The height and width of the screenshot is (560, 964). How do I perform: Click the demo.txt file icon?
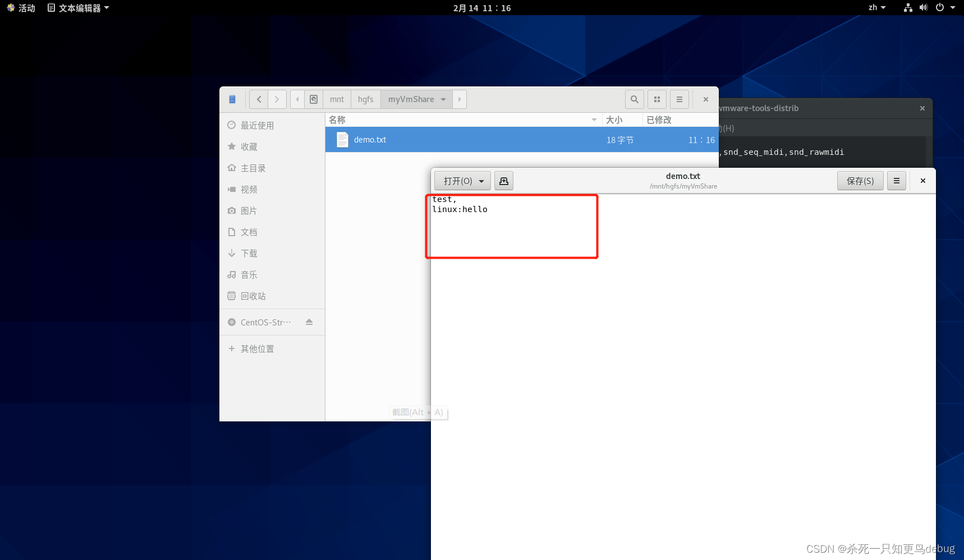[342, 140]
